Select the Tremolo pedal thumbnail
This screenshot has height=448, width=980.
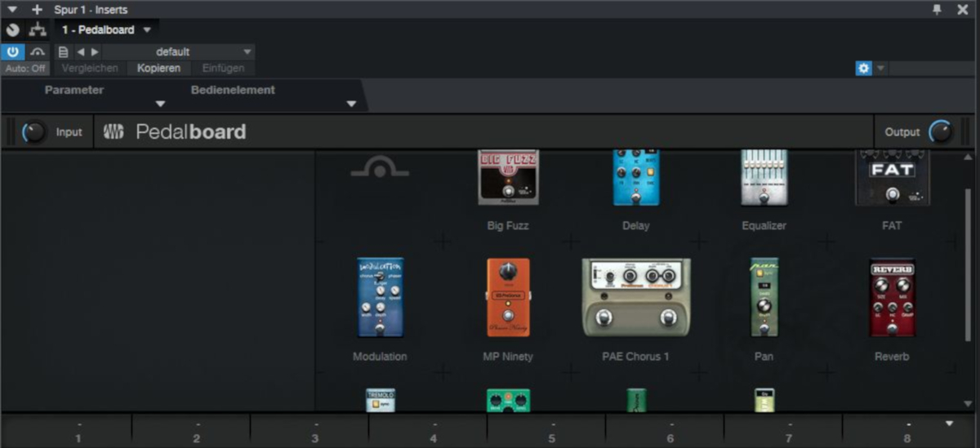pos(381,400)
